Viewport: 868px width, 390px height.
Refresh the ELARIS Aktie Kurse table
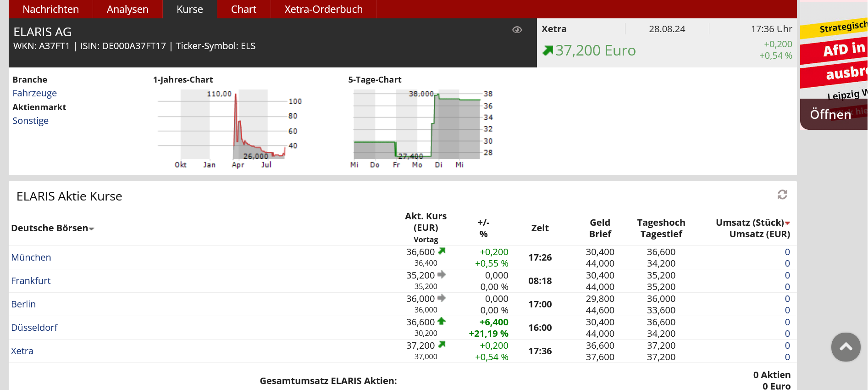tap(782, 195)
